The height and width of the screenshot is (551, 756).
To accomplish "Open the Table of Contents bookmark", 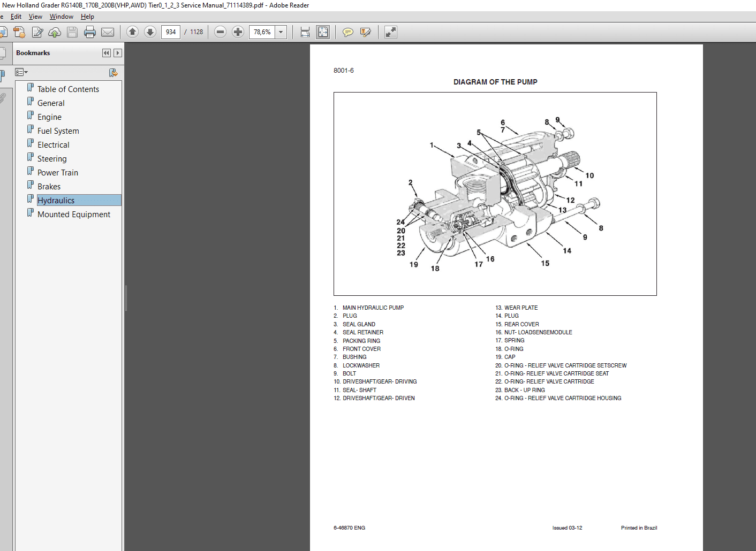I will click(x=68, y=89).
